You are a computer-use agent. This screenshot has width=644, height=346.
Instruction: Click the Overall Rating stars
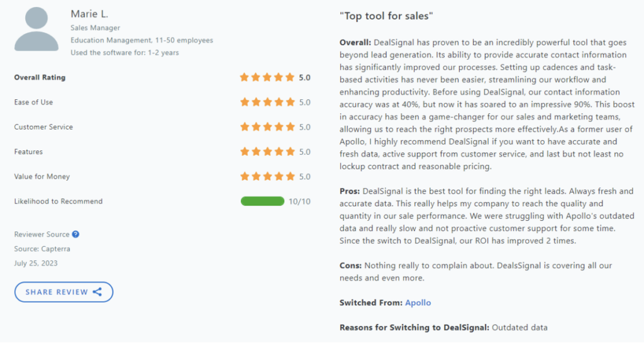tap(267, 77)
